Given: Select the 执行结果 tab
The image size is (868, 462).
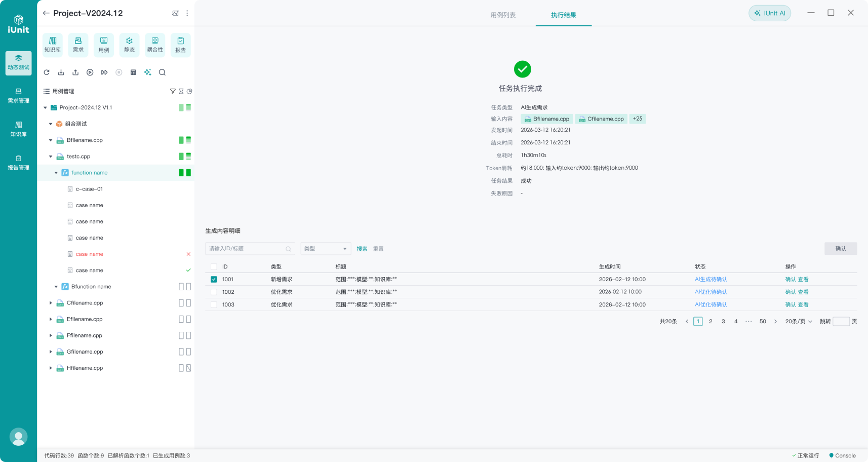Looking at the screenshot, I should click(x=564, y=15).
